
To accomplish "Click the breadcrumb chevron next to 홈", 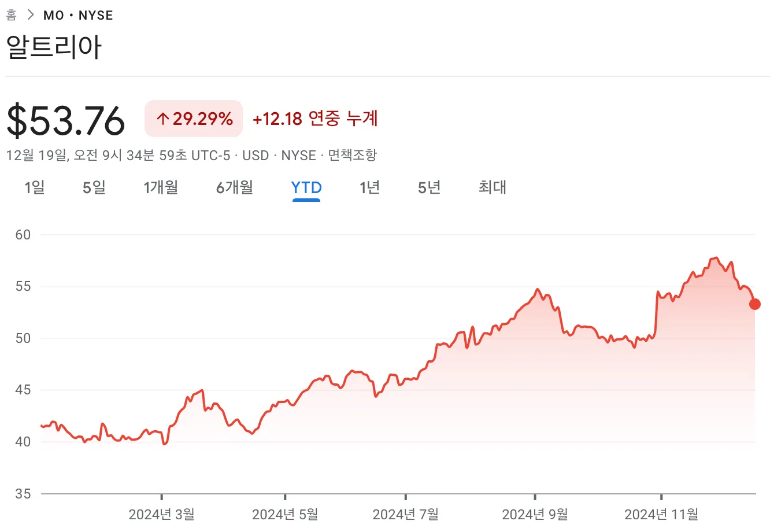I will (x=31, y=14).
